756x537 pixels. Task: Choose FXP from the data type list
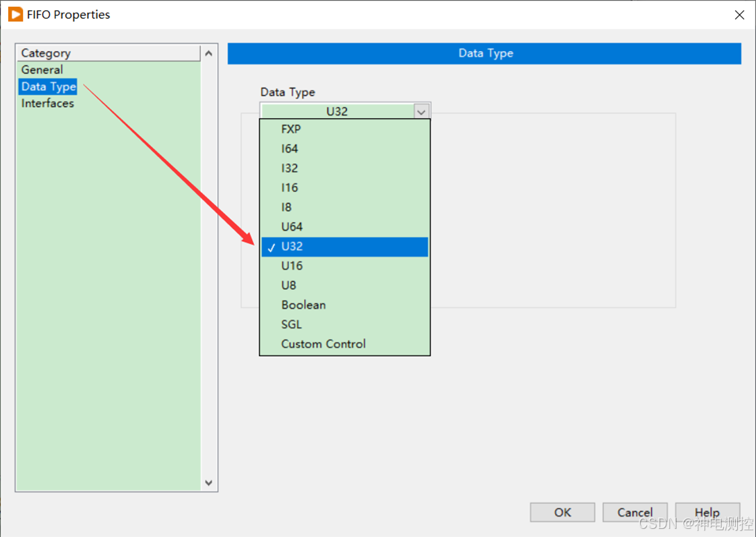point(344,129)
